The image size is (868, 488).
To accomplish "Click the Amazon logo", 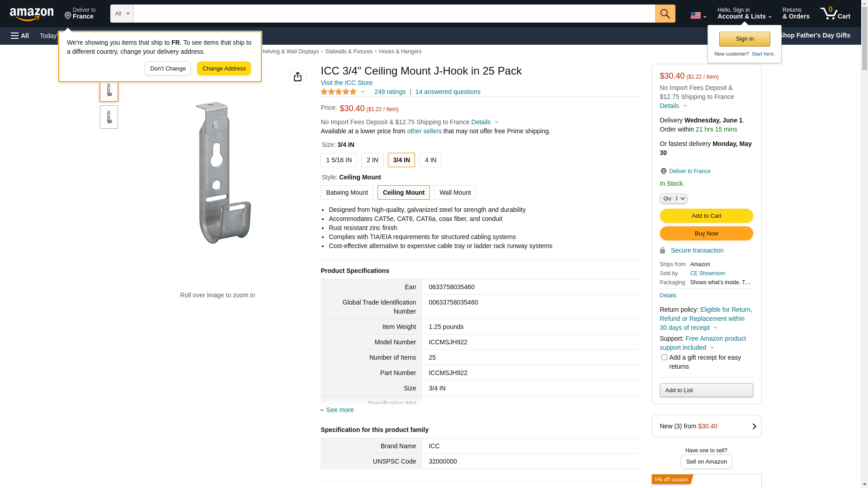I will pyautogui.click(x=32, y=14).
